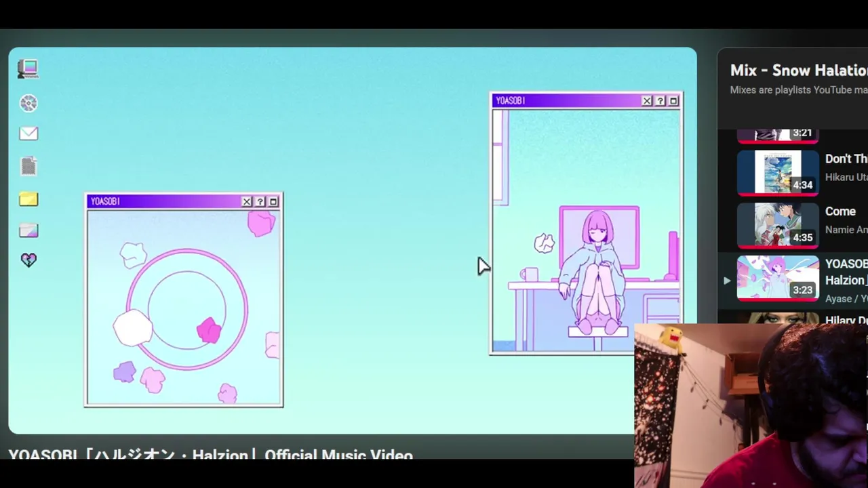Click the 'Hikaru Uta...' channel name in the playlist
Screen dimensions: 868x488
coord(846,177)
